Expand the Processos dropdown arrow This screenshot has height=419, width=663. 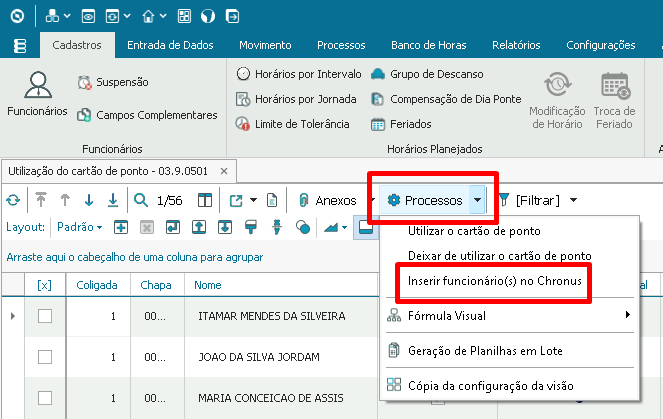point(477,200)
